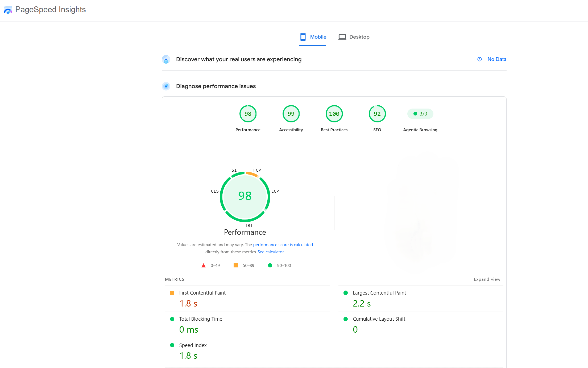Open the No Data link
Viewport: 588px width, 368px height.
pos(497,59)
